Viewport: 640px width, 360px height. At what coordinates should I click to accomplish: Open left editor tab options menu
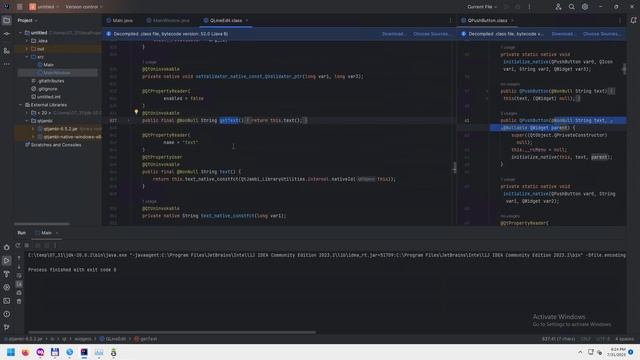(450, 20)
